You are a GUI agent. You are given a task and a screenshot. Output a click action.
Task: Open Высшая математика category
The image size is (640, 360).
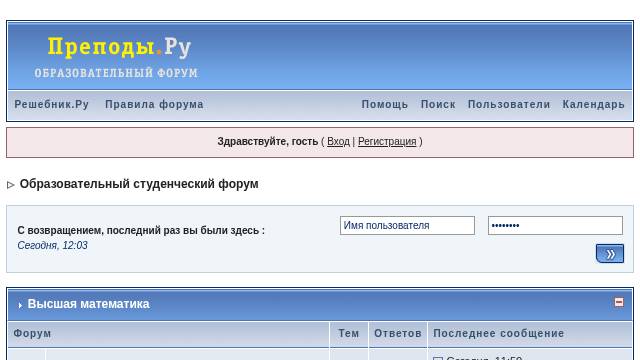point(89,304)
